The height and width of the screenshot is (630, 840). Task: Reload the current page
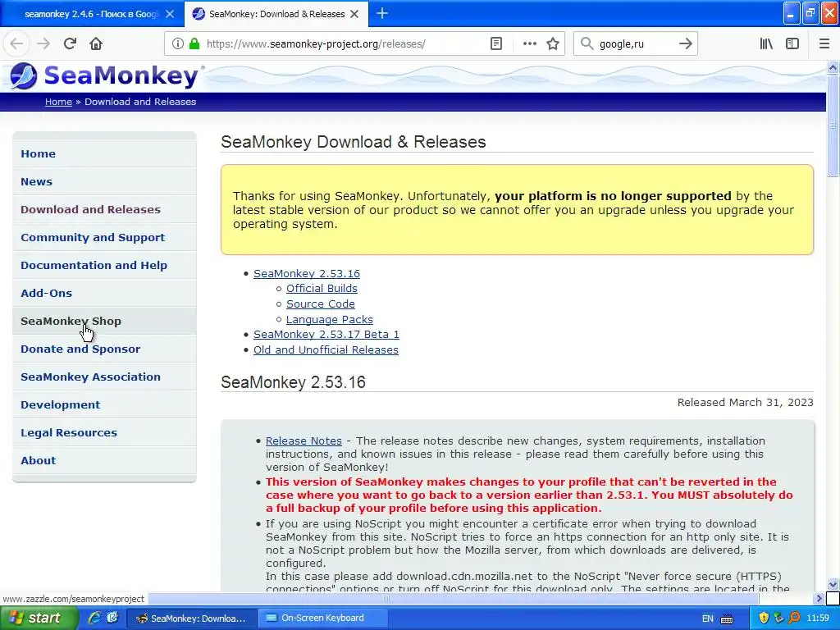70,43
